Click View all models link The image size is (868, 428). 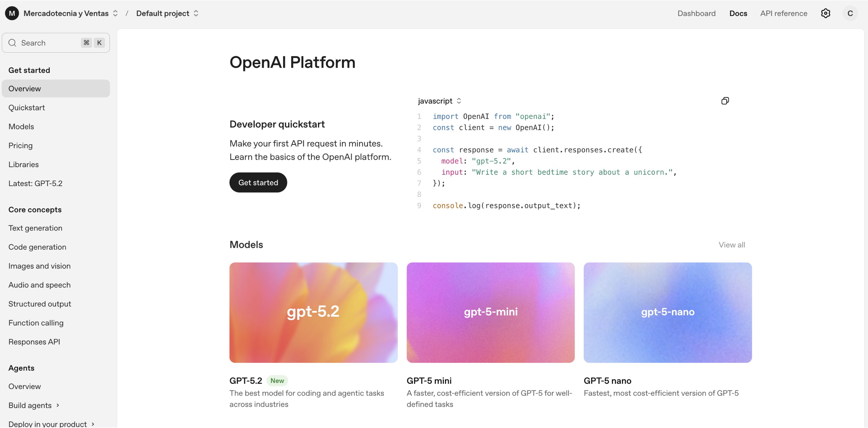coord(731,245)
